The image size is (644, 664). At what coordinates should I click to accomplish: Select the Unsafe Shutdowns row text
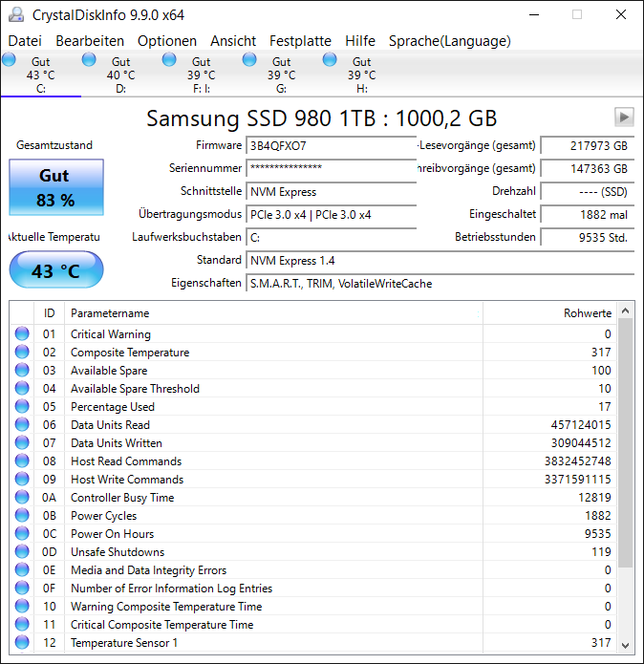click(x=118, y=552)
